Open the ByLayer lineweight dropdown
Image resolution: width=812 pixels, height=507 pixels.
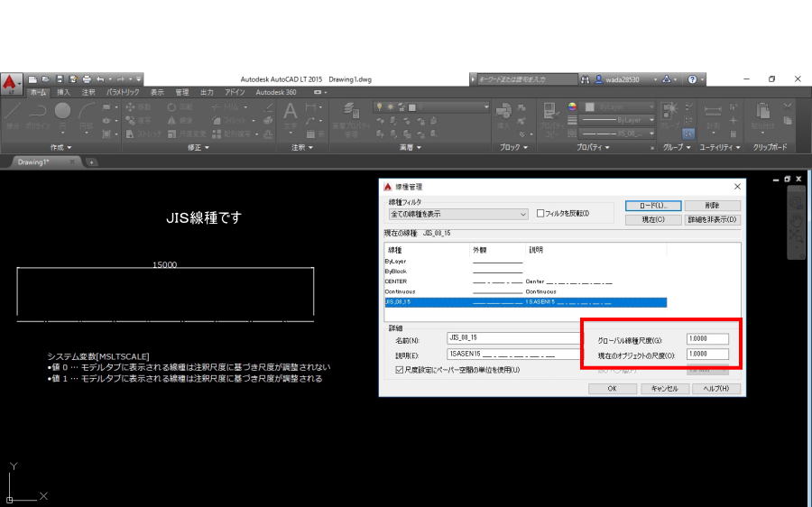click(x=617, y=120)
